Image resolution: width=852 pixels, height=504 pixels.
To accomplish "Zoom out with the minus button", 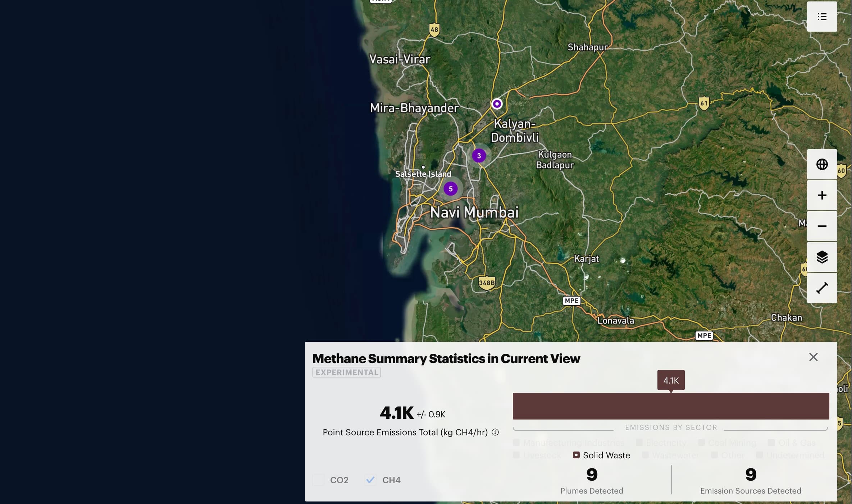I will [822, 226].
